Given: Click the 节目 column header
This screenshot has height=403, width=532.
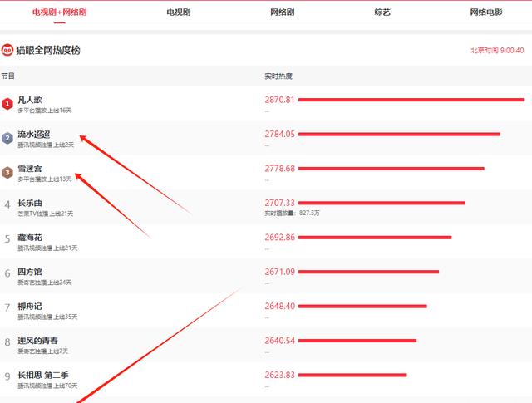Looking at the screenshot, I should tap(7, 76).
